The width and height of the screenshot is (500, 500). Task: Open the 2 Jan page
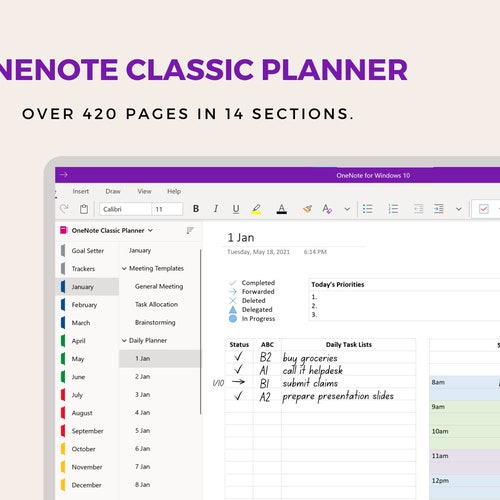click(160, 377)
